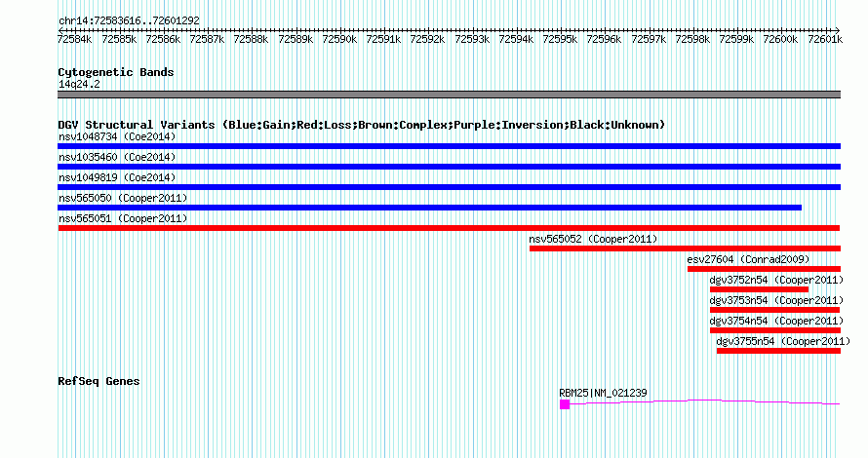Click the 72596k ruler position
Screen dimensions: 868x458
pos(604,39)
